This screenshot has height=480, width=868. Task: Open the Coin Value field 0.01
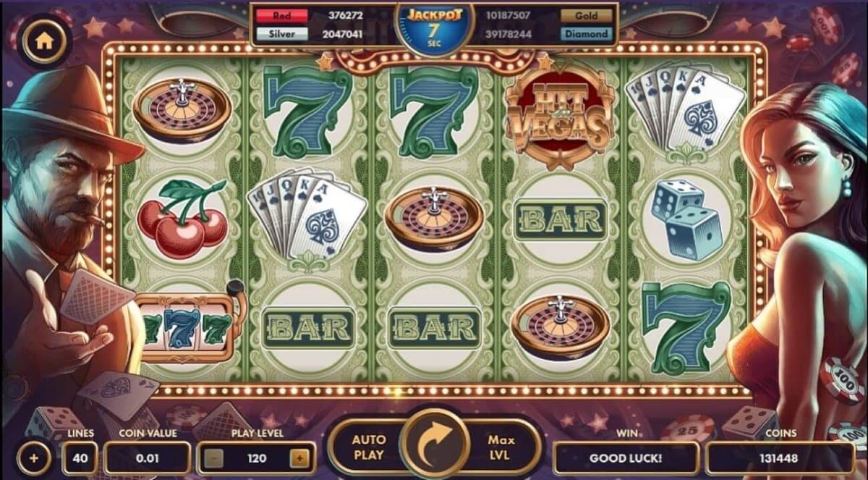coord(147,458)
